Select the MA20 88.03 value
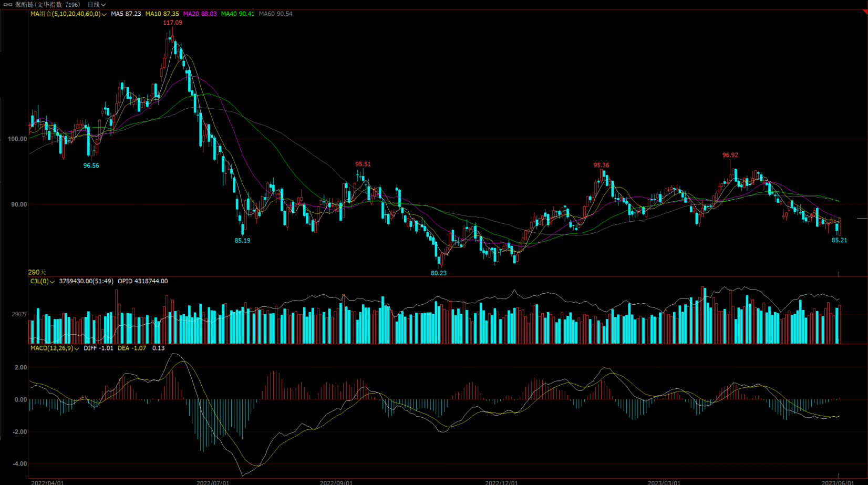The width and height of the screenshot is (868, 485). 200,14
